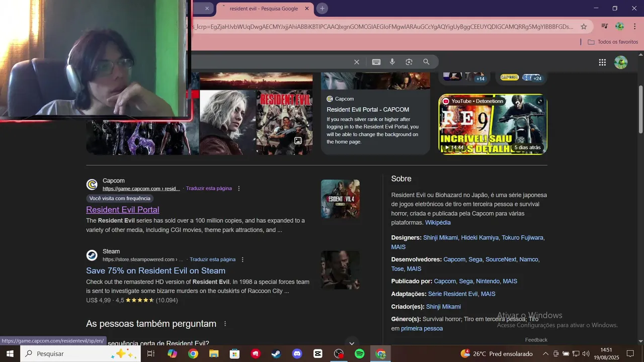This screenshot has width=644, height=362.
Task: Open options beside As pessoas também perguntam
Action: (225, 324)
